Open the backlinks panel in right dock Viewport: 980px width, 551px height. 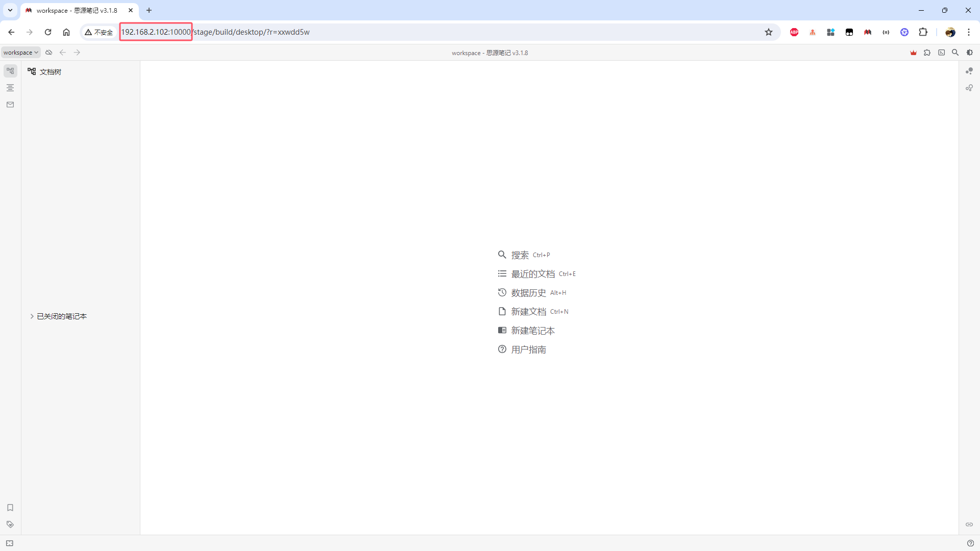(969, 524)
